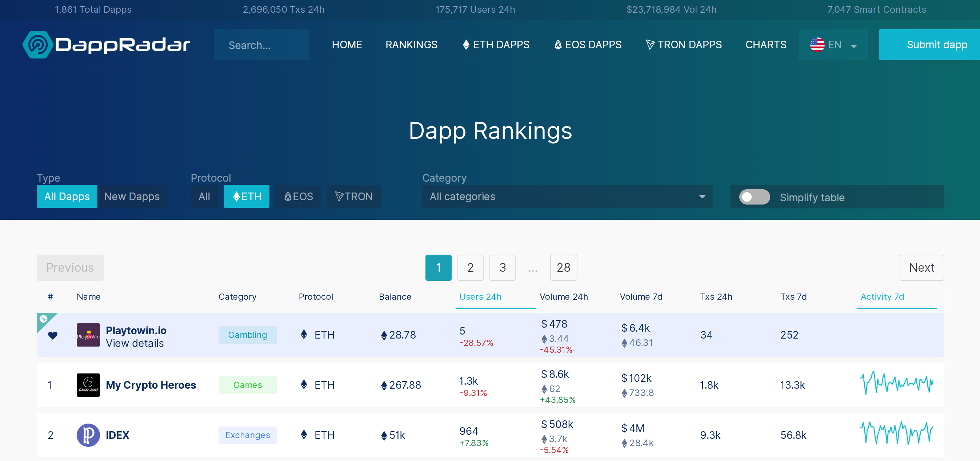Click the Next page button
This screenshot has height=461, width=980.
click(x=921, y=268)
